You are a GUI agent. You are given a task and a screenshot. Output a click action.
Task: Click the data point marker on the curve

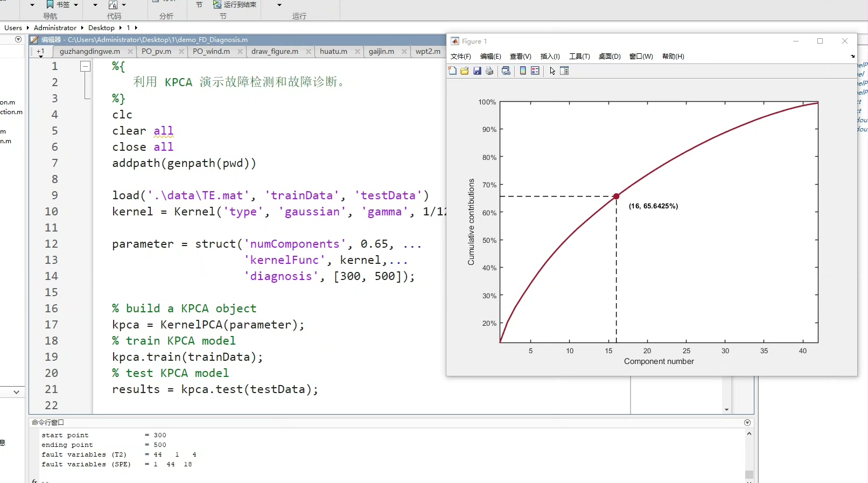(617, 197)
